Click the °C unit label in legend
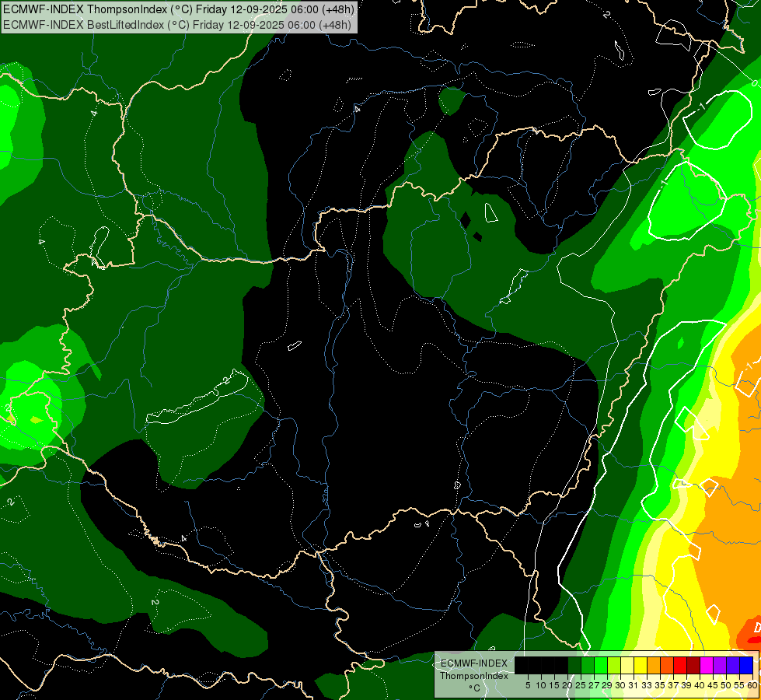761x700 pixels. [475, 688]
